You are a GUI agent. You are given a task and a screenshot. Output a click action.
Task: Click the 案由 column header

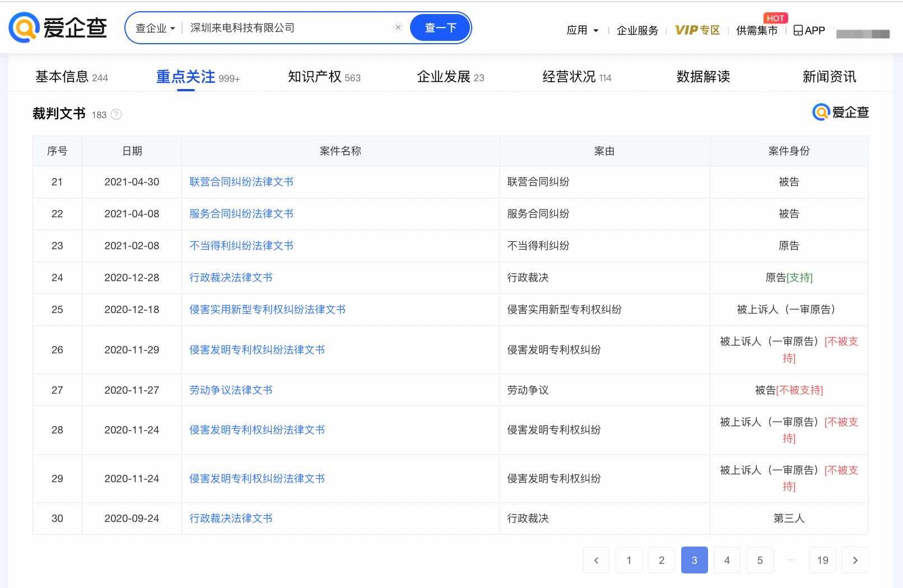pos(604,151)
